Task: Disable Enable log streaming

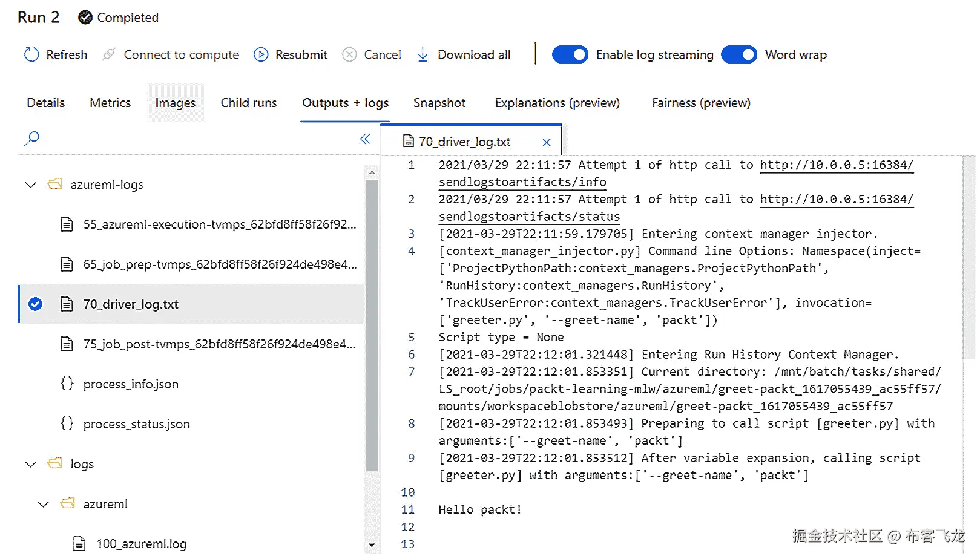Action: coord(570,54)
